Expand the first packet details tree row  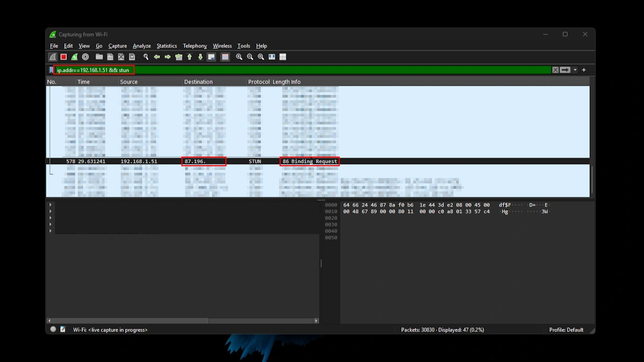coord(51,205)
